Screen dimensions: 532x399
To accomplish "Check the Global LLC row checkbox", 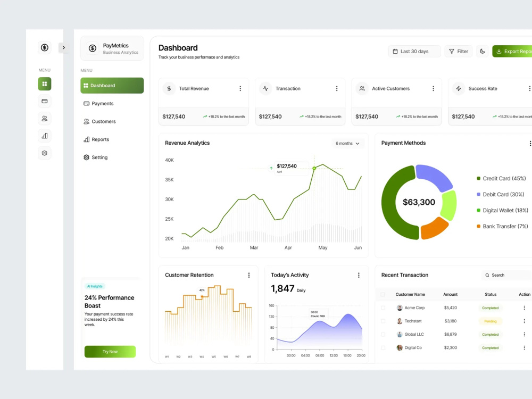I will click(383, 335).
